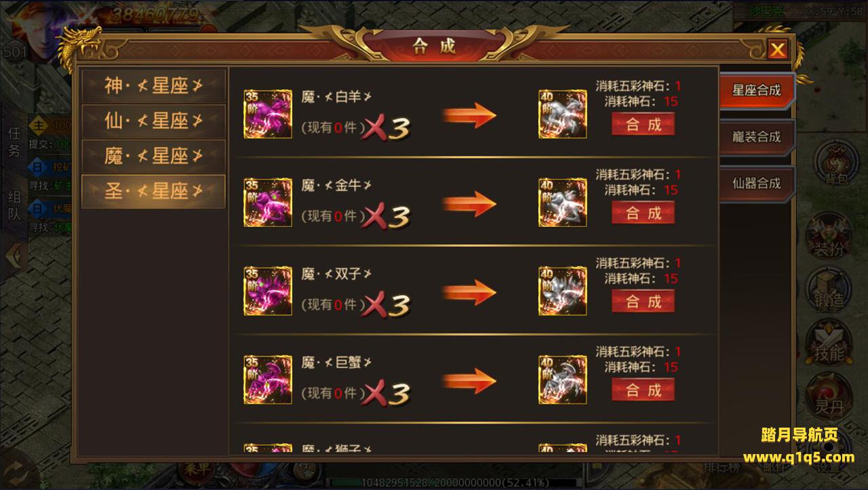Select the 魔·星座 category
The width and height of the screenshot is (868, 490).
coord(154,157)
